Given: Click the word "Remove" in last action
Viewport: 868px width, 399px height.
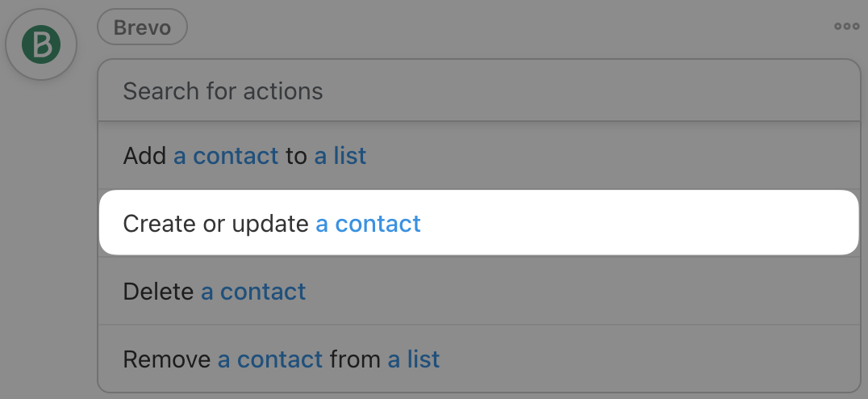Looking at the screenshot, I should coord(167,359).
